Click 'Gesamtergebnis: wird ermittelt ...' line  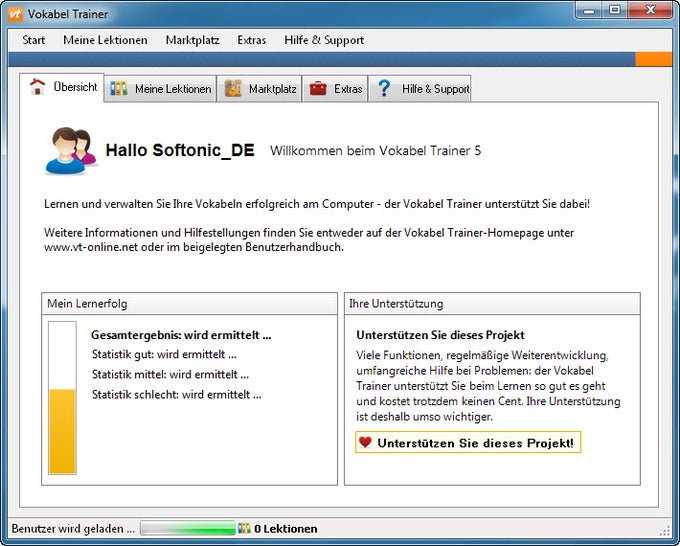[x=181, y=335]
